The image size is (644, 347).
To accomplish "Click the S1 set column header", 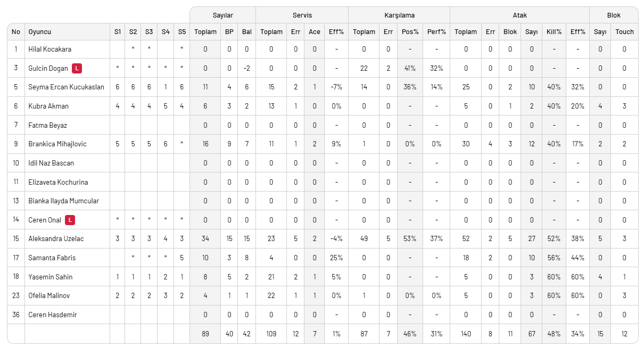I will (x=117, y=32).
